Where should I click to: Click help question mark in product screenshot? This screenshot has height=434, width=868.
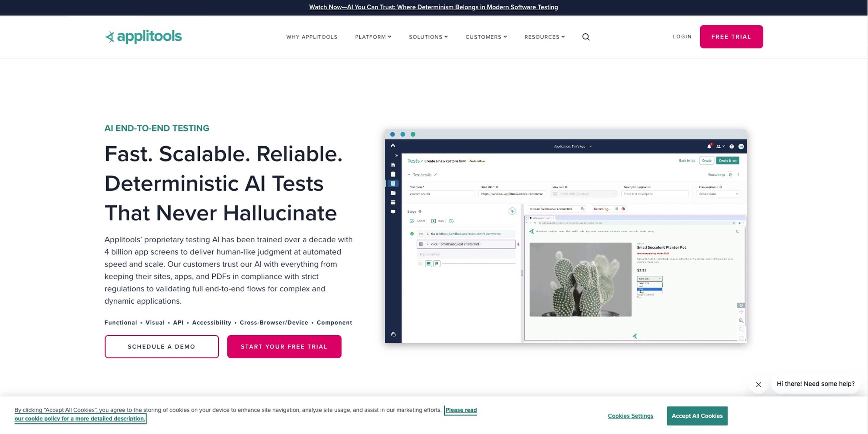pyautogui.click(x=732, y=146)
